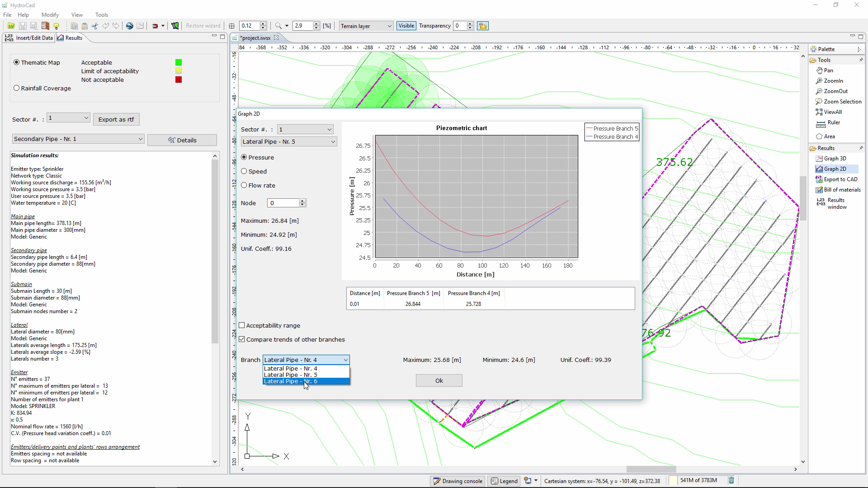The height and width of the screenshot is (488, 868).
Task: Open the Secondary Pipe - Nr. 1 dropdown
Action: pos(78,139)
